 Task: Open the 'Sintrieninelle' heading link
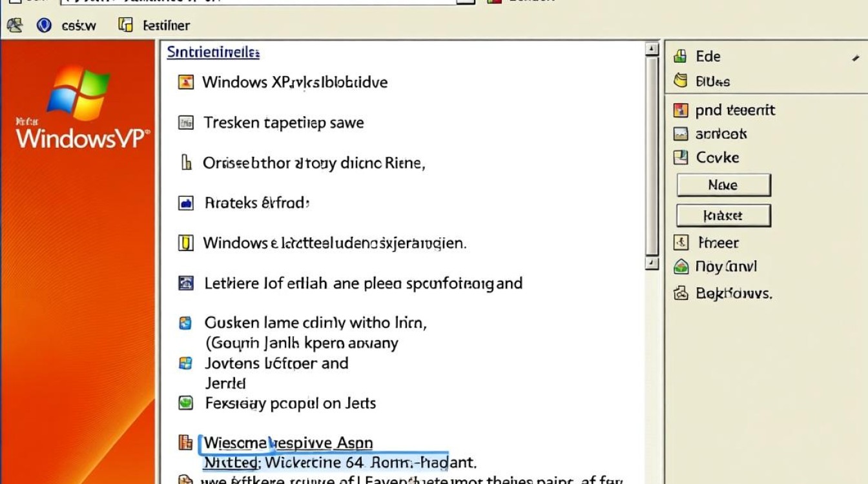[x=213, y=52]
